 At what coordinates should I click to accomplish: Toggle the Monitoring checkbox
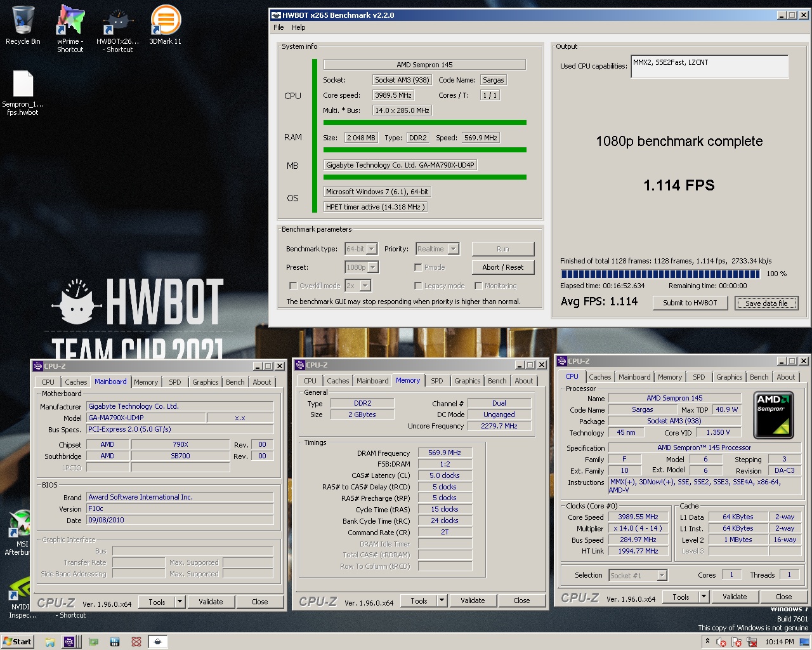[x=478, y=286]
